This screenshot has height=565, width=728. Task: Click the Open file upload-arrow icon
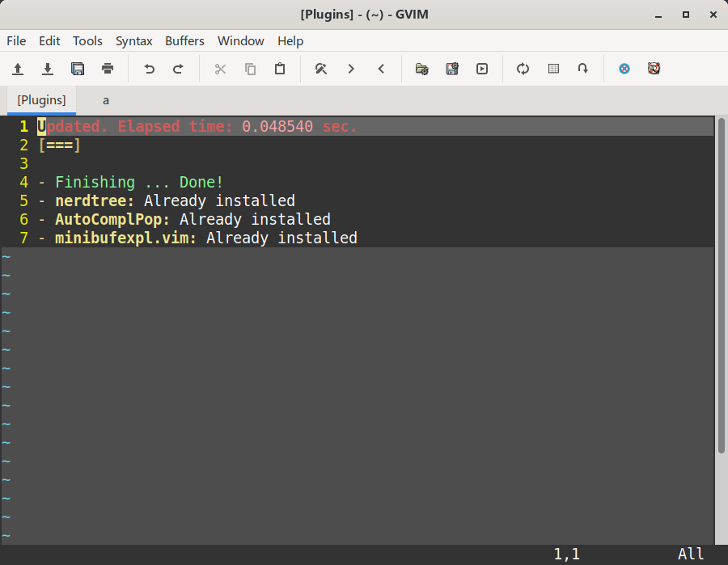[x=18, y=70]
